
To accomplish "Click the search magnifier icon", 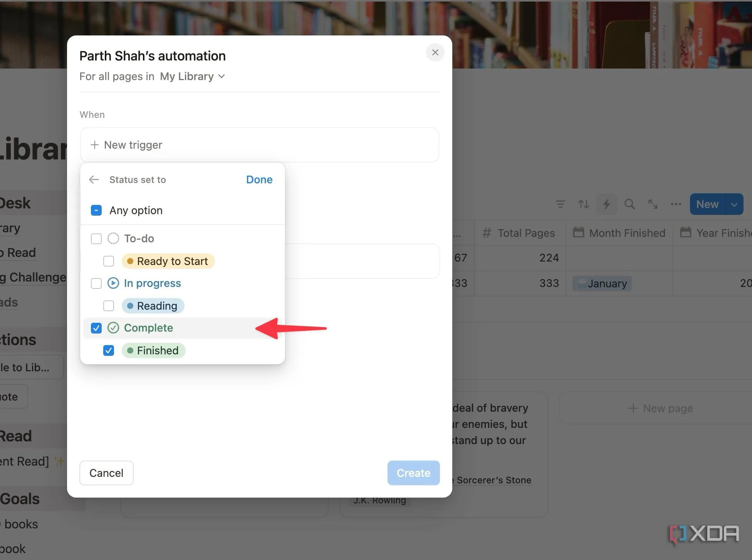I will 629,204.
